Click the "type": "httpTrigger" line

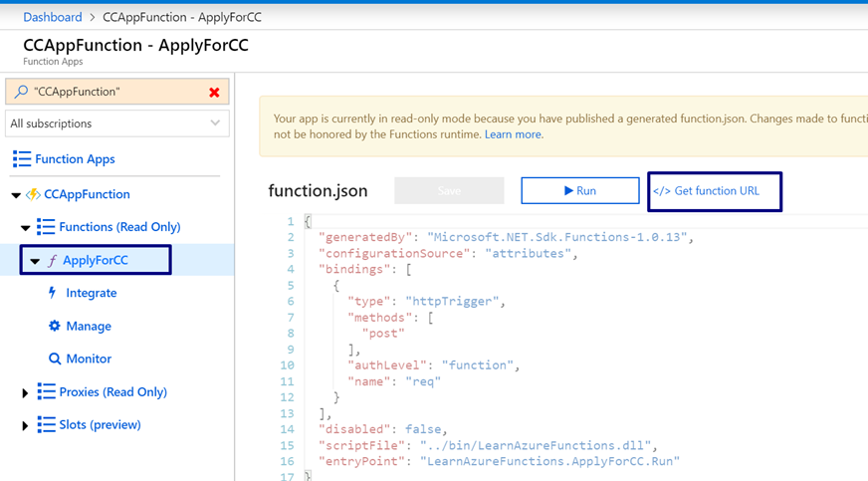[x=426, y=302]
